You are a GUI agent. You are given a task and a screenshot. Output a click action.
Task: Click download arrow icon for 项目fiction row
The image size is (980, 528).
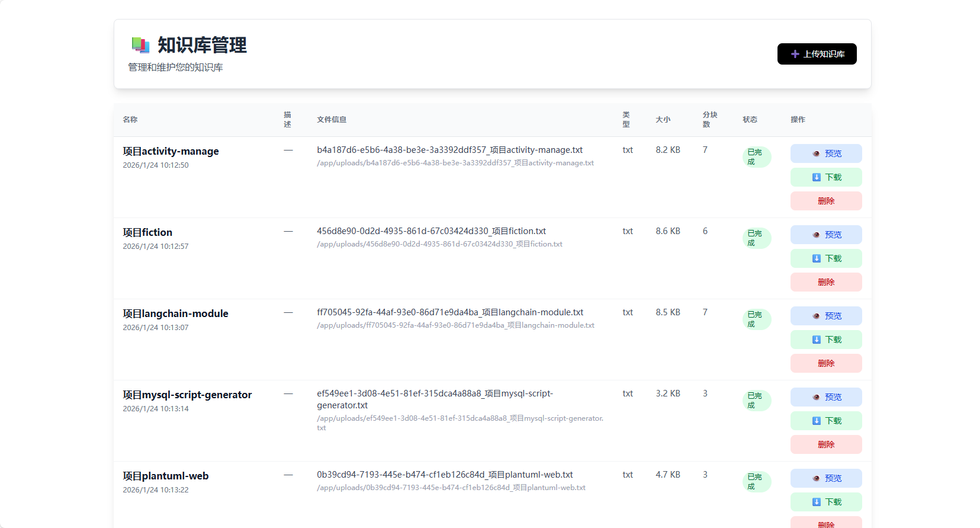coord(817,258)
